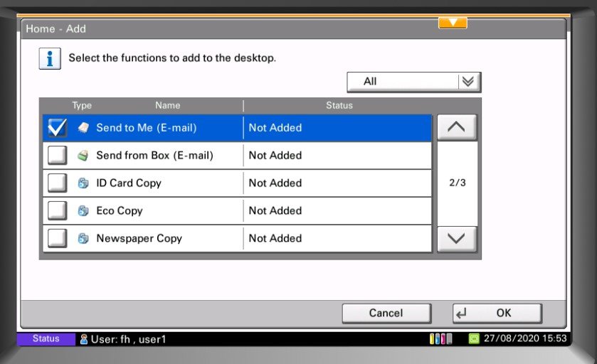The image size is (597, 364).
Task: Open the Status tab at bottom left
Action: [46, 339]
